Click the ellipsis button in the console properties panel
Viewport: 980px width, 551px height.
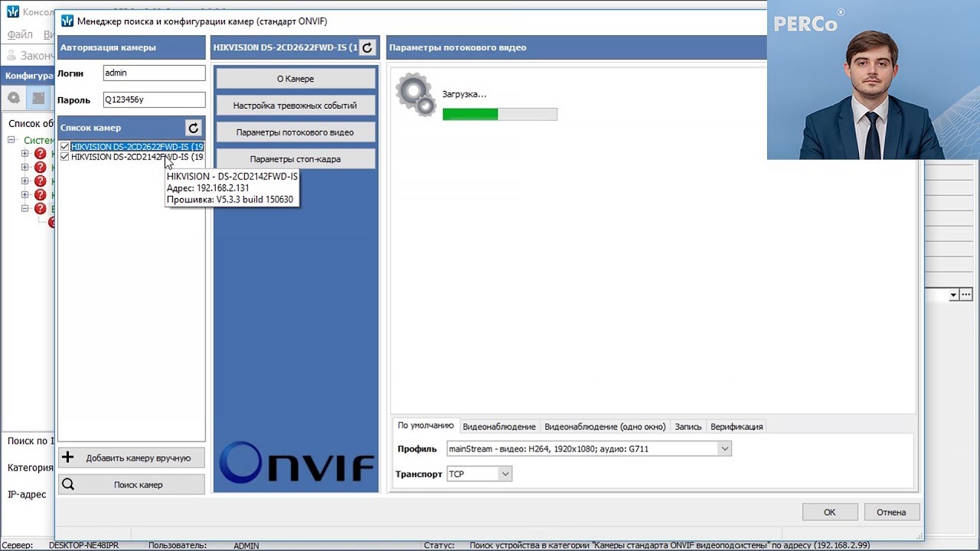(966, 295)
